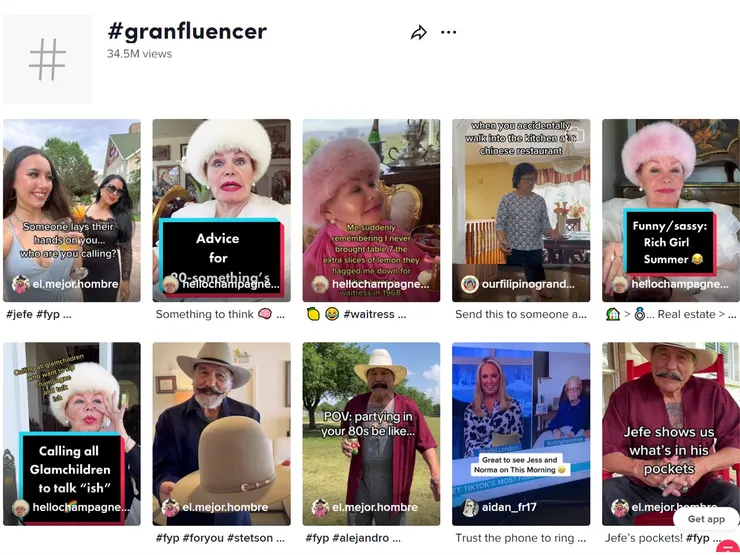This screenshot has width=740, height=555.
Task: Play the 'Advice for' white fur hat video
Action: click(x=221, y=210)
